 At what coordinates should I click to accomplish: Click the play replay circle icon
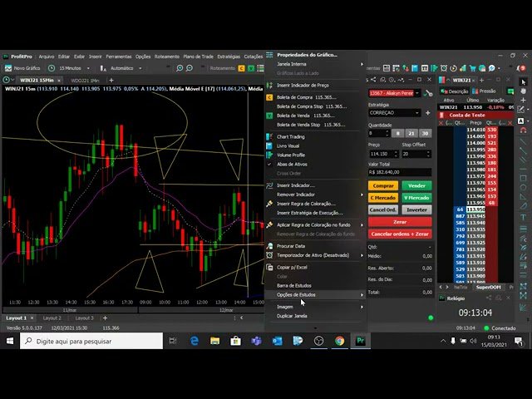click(453, 68)
